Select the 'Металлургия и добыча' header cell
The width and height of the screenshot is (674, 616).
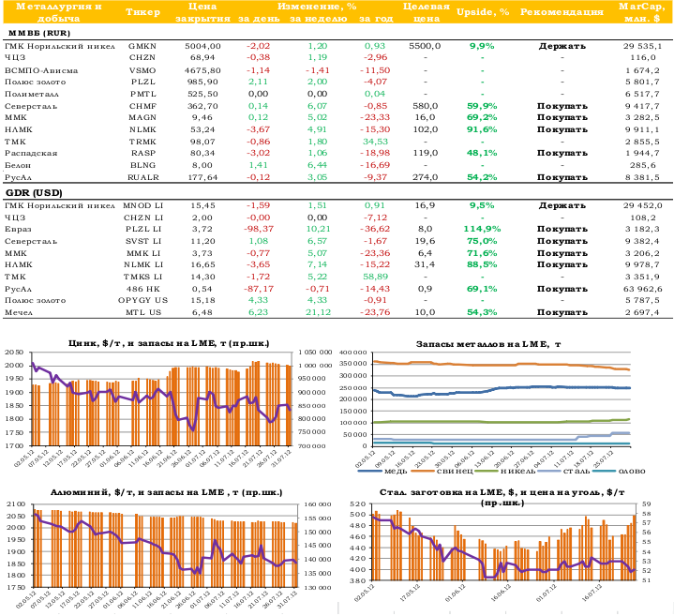point(58,12)
